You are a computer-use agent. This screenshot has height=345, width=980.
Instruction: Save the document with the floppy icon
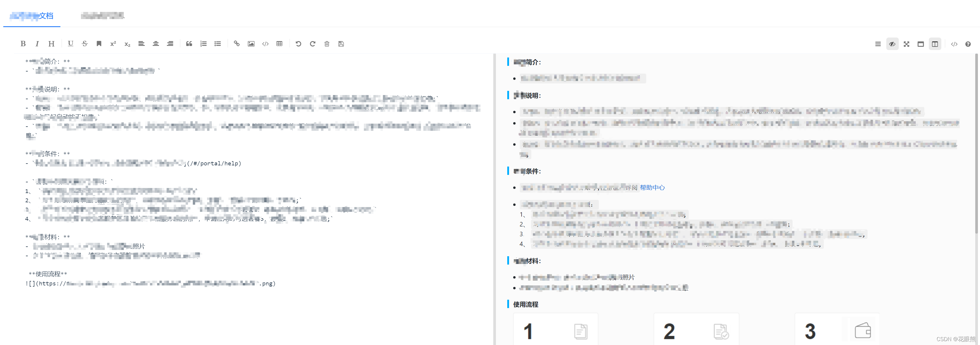coord(341,44)
